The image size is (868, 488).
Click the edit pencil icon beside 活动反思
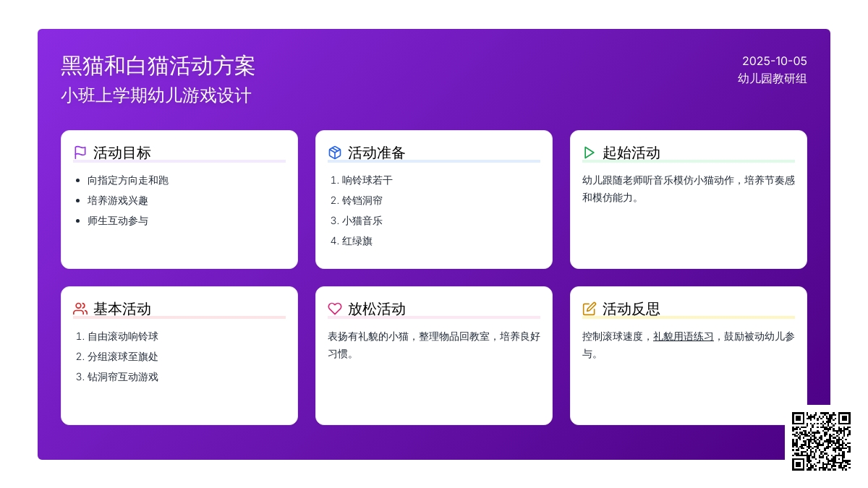(590, 309)
